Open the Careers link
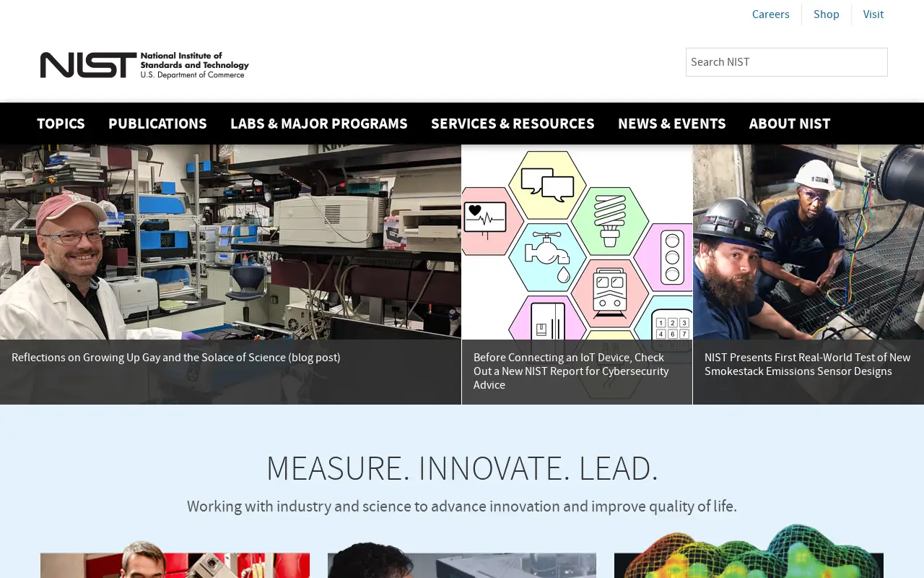 pyautogui.click(x=770, y=14)
